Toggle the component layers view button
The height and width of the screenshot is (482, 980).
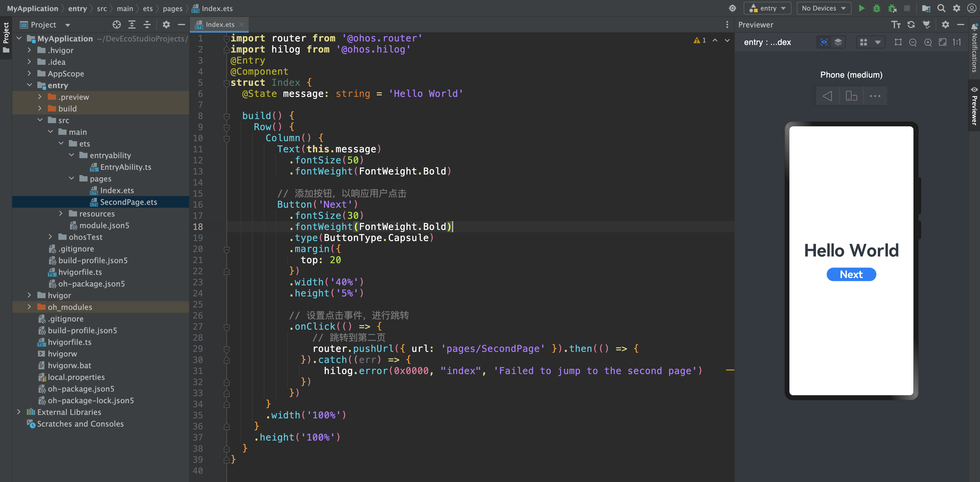point(838,42)
